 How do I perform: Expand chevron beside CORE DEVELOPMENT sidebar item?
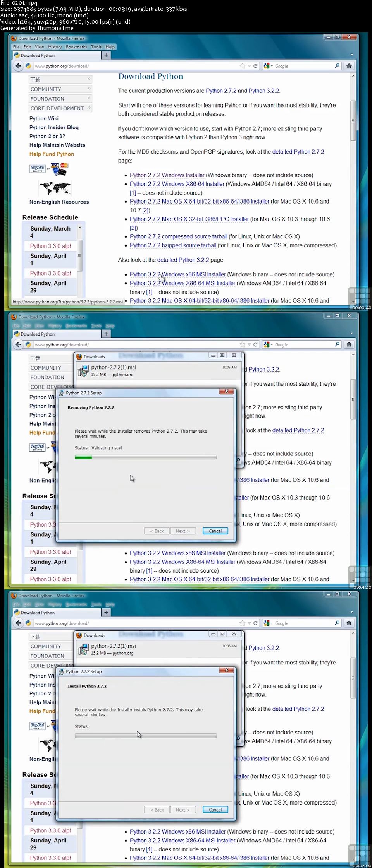(89, 108)
